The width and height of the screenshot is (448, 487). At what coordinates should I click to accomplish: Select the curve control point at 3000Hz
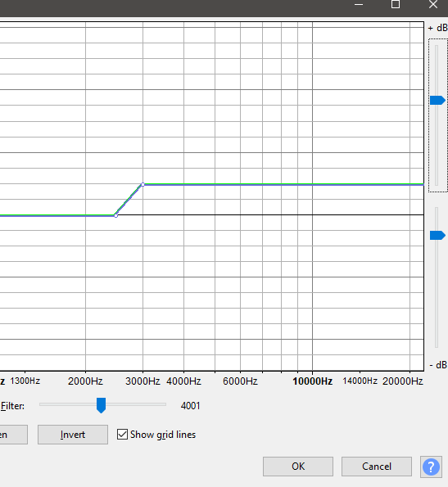[x=143, y=184]
